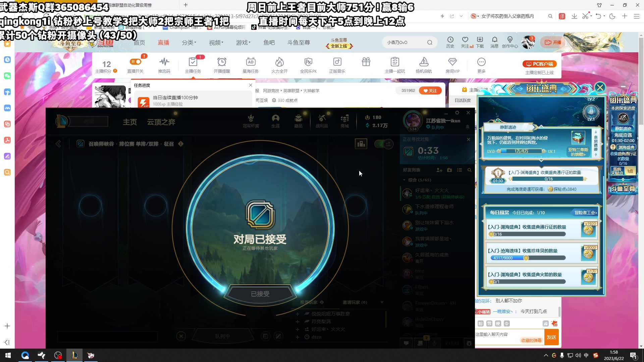Screen dimensions: 644x362
Task: Open the 下载 download icon in Douyu header
Action: pos(480,42)
